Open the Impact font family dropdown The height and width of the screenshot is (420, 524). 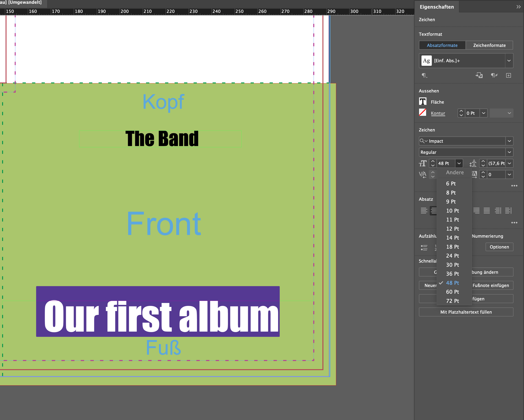(509, 141)
